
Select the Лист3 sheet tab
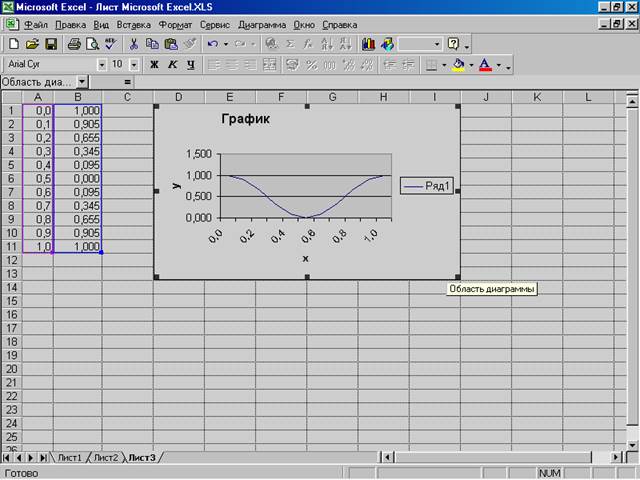point(142,458)
